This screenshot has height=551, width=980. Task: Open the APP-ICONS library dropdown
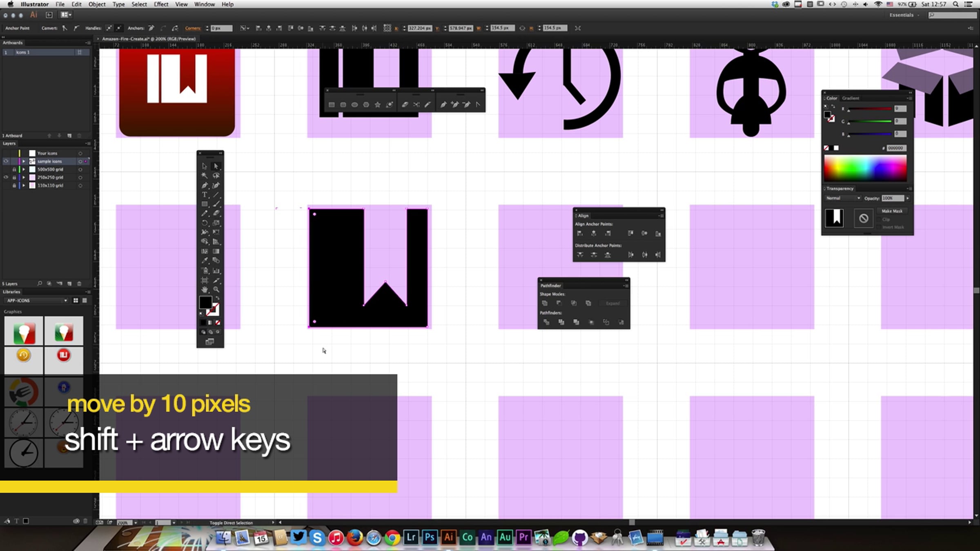pyautogui.click(x=37, y=300)
